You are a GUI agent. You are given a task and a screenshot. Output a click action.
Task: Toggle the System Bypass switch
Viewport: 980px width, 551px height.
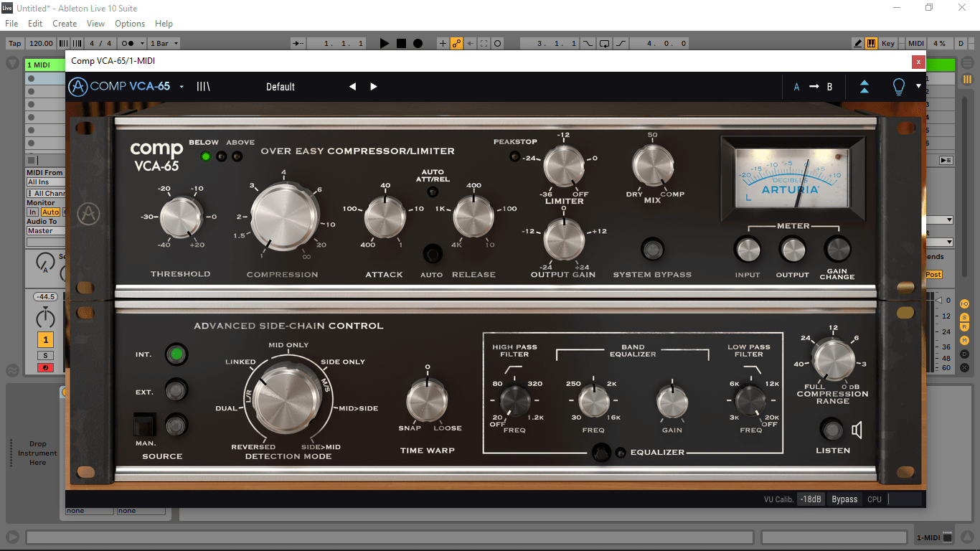point(652,250)
